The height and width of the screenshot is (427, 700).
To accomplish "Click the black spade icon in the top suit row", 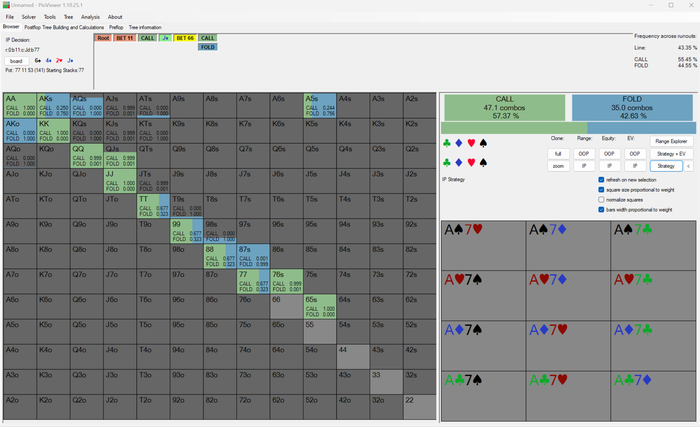I will coord(483,143).
